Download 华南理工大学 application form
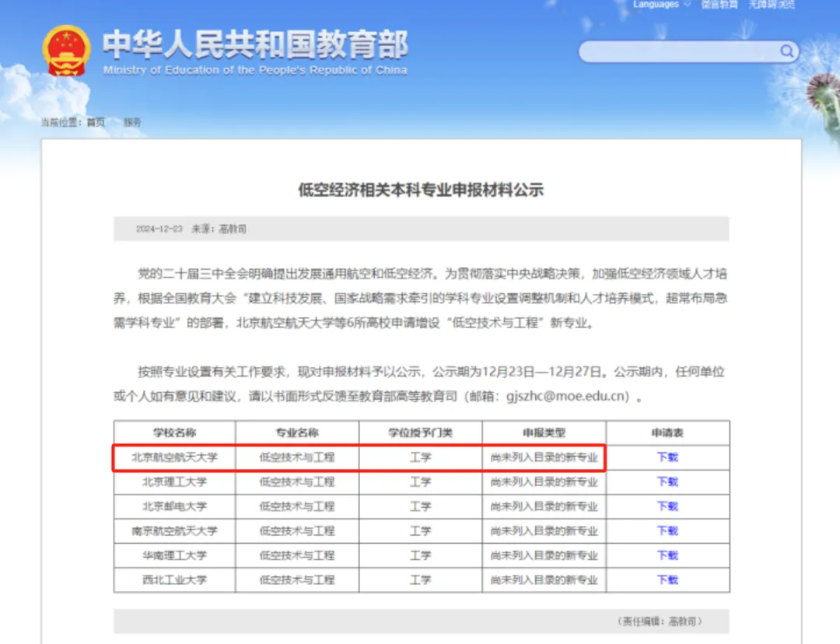This screenshot has height=644, width=840. point(667,555)
